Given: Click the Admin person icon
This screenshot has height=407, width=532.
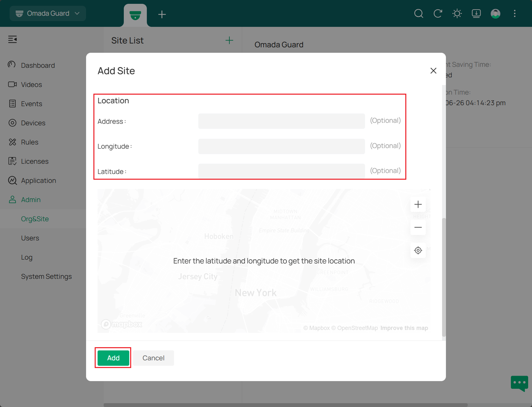Looking at the screenshot, I should [12, 199].
